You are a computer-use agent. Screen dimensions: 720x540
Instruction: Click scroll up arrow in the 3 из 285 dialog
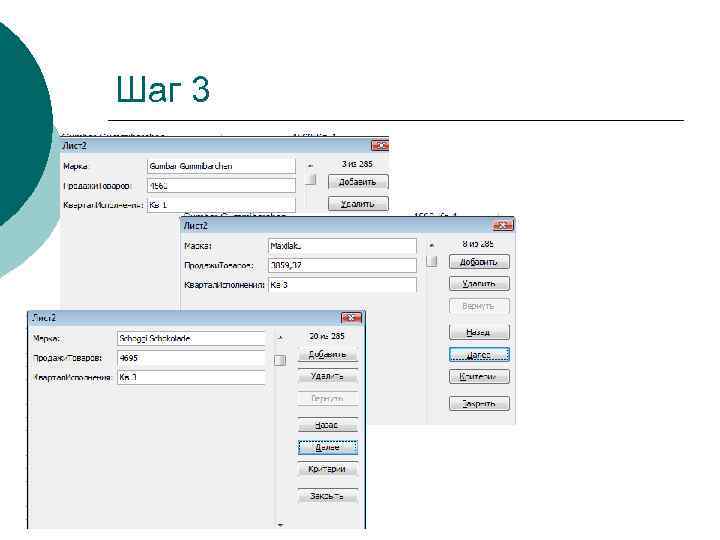311,166
